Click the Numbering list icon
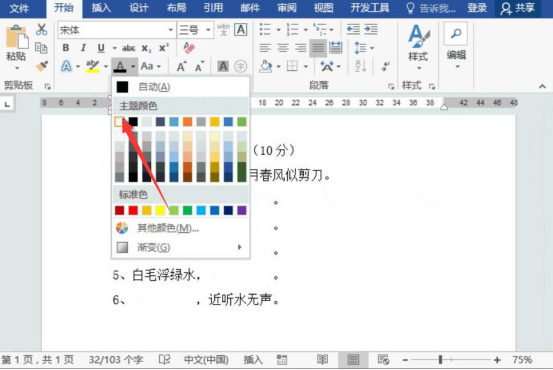Image resolution: width=553 pixels, height=370 pixels. click(292, 30)
